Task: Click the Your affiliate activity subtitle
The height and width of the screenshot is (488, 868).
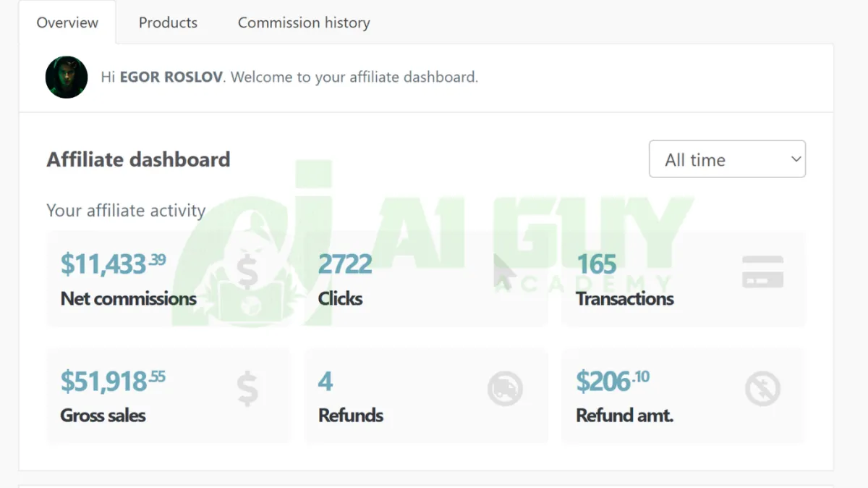Action: click(126, 211)
